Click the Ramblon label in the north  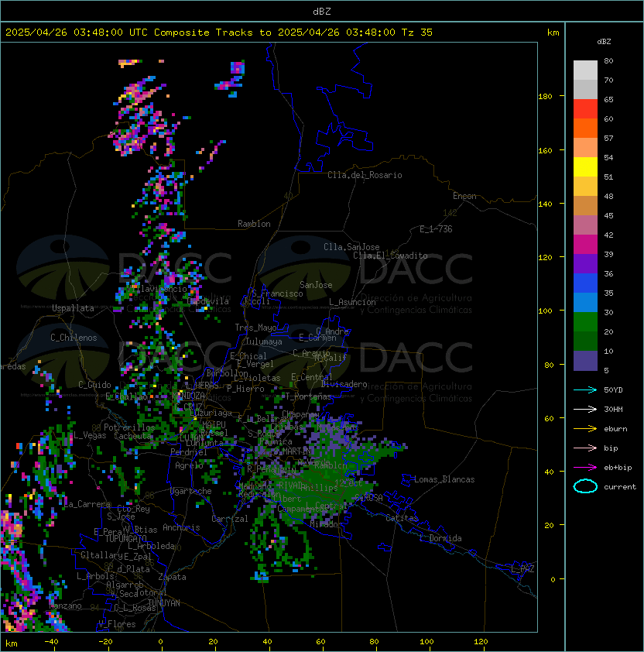(254, 224)
